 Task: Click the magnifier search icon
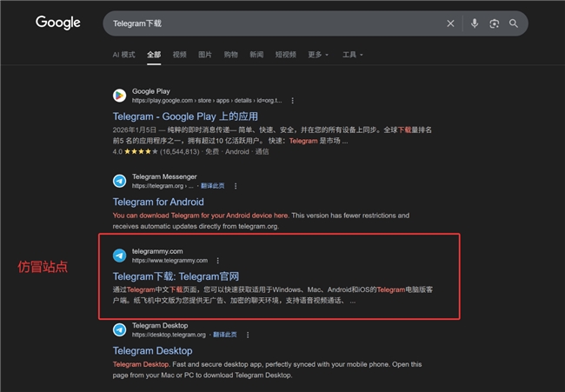tap(514, 23)
